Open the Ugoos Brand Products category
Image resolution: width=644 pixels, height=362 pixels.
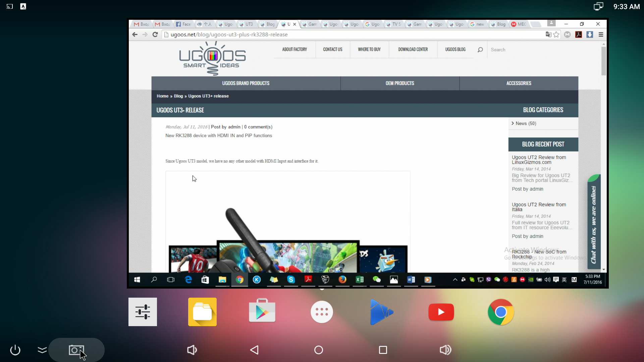(x=246, y=83)
